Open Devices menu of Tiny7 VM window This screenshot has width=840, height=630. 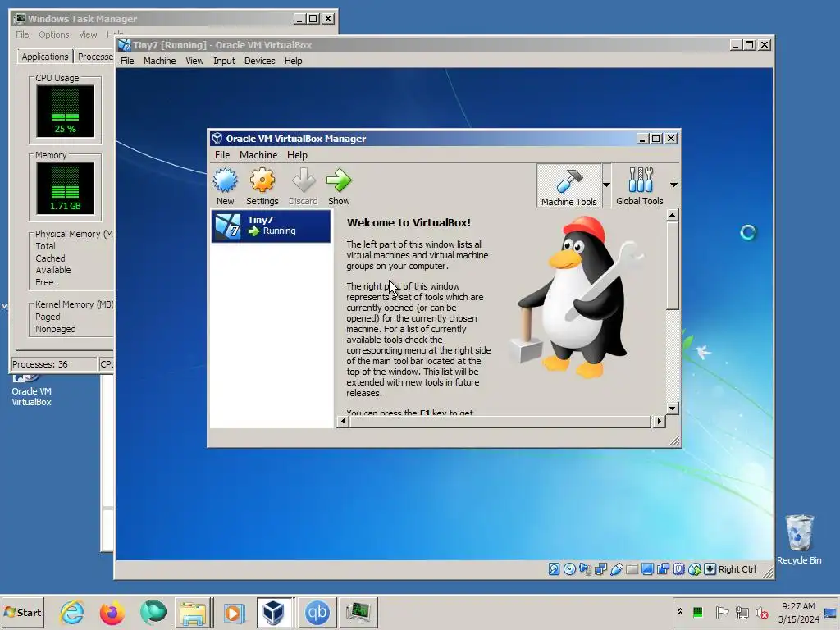(x=259, y=61)
